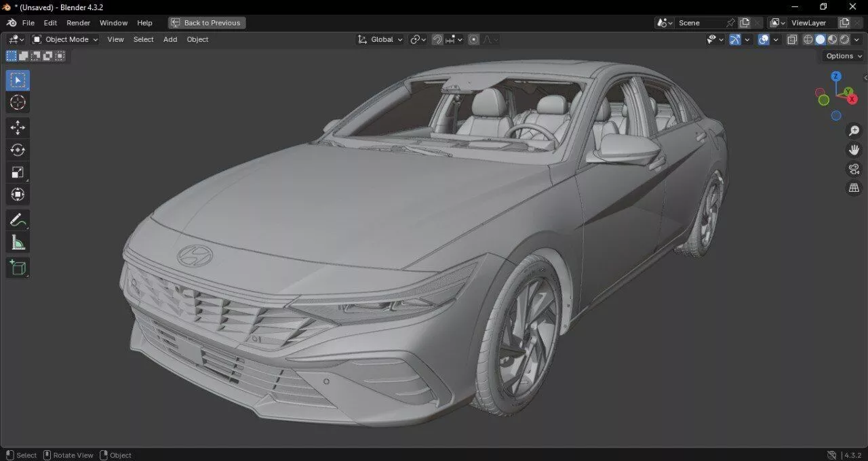Open object visibility and selectability dropdown

coord(715,39)
